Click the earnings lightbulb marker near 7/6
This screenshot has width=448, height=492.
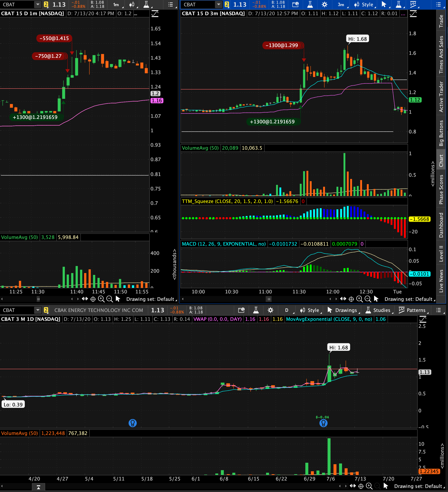(x=323, y=423)
